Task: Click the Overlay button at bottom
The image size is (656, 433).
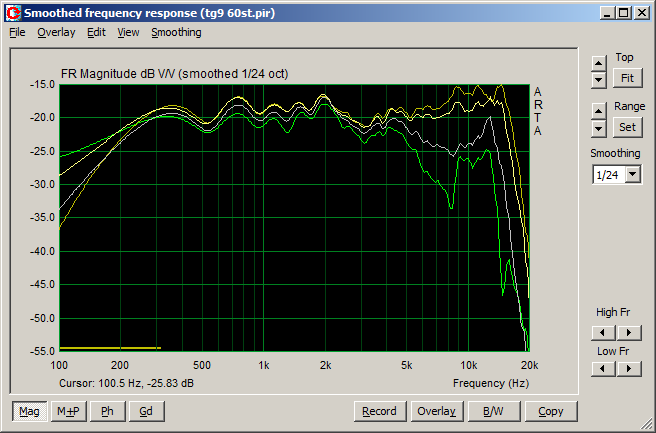Action: click(x=436, y=412)
